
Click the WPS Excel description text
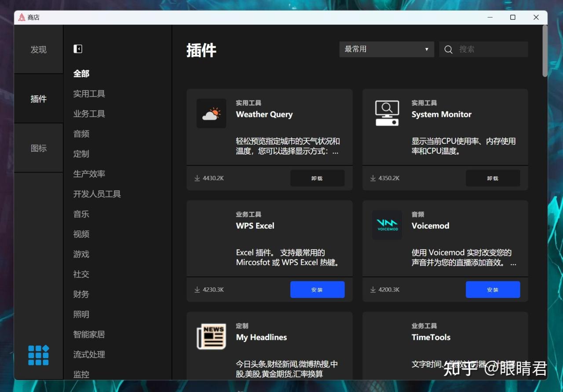(288, 258)
